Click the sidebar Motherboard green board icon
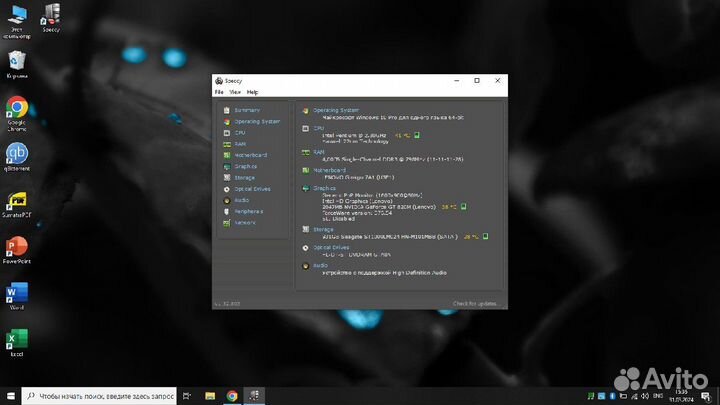Screen dimensions: 720x405 point(226,155)
